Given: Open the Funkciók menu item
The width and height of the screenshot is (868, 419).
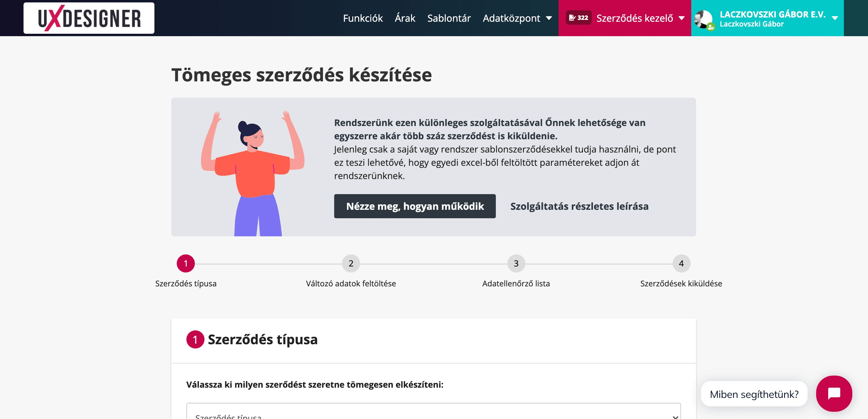Looking at the screenshot, I should pos(363,18).
